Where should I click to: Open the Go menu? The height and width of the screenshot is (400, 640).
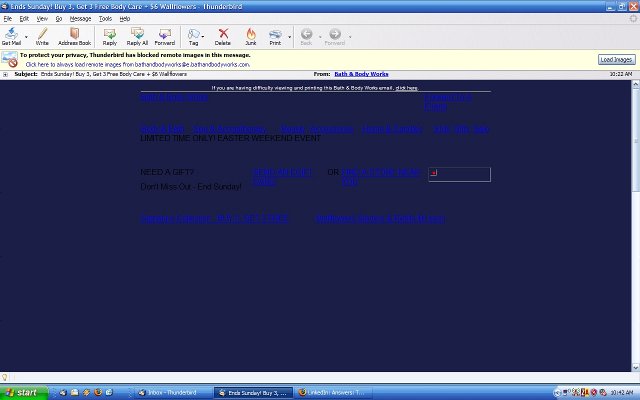[59, 19]
